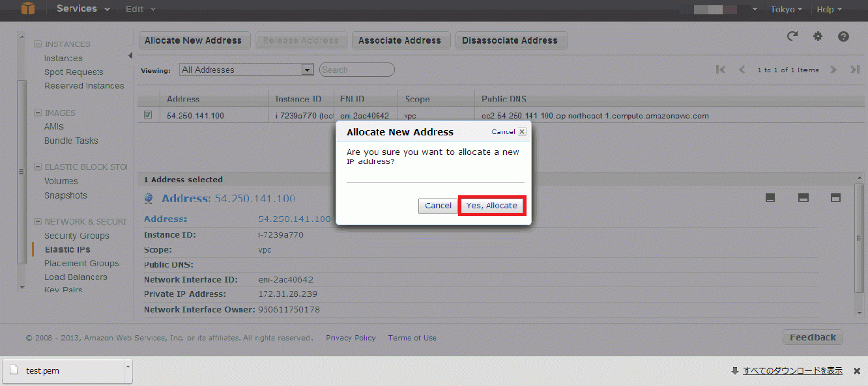The width and height of the screenshot is (868, 386).
Task: Open Volumes in the sidebar
Action: [x=61, y=181]
